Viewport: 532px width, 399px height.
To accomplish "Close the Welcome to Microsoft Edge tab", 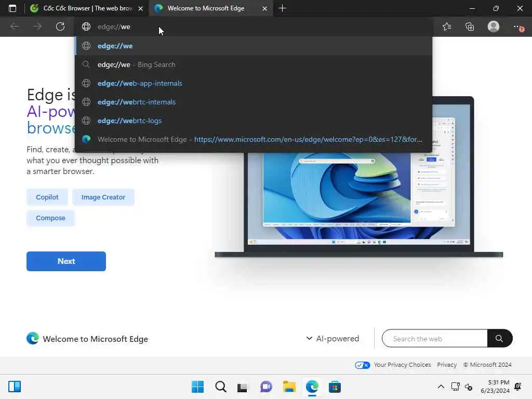I will point(264,8).
